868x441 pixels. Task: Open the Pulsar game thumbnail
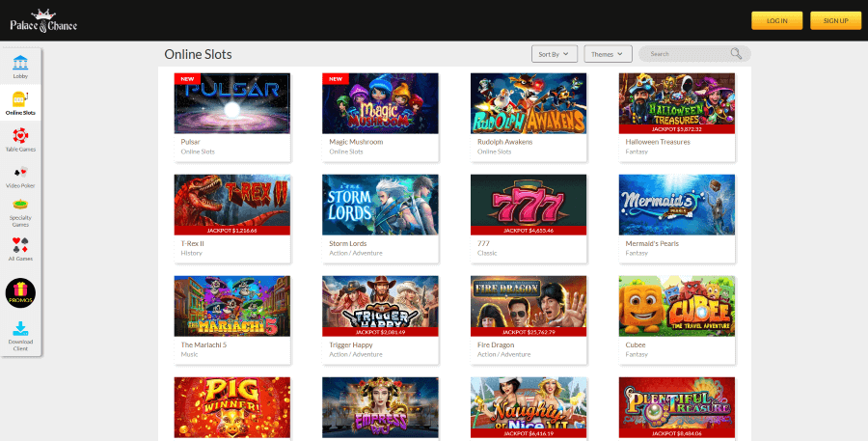[x=231, y=103]
